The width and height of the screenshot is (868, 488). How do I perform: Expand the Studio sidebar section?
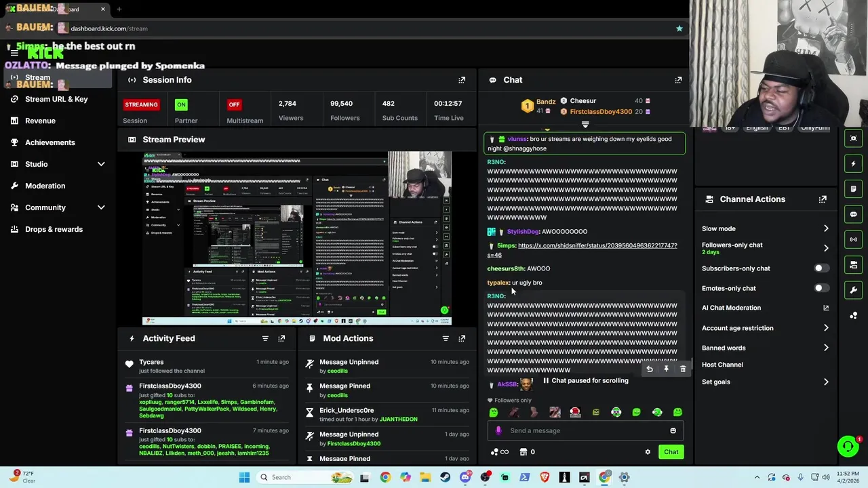(101, 164)
